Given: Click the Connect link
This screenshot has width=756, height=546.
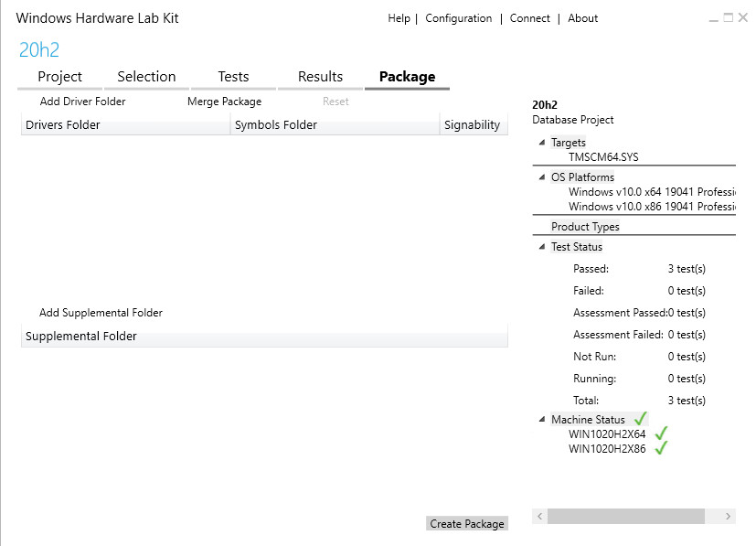Looking at the screenshot, I should 529,18.
